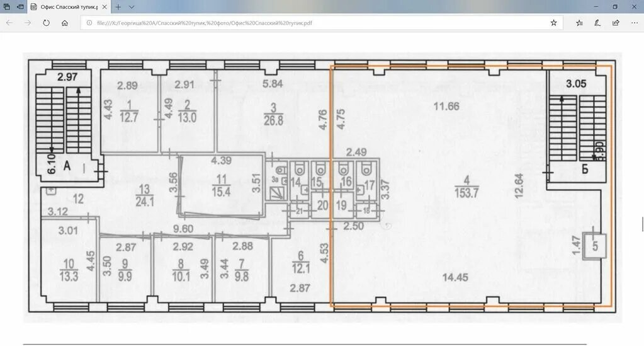Open Settings and more menu
Viewport: 644px width, 346px height.
point(634,23)
